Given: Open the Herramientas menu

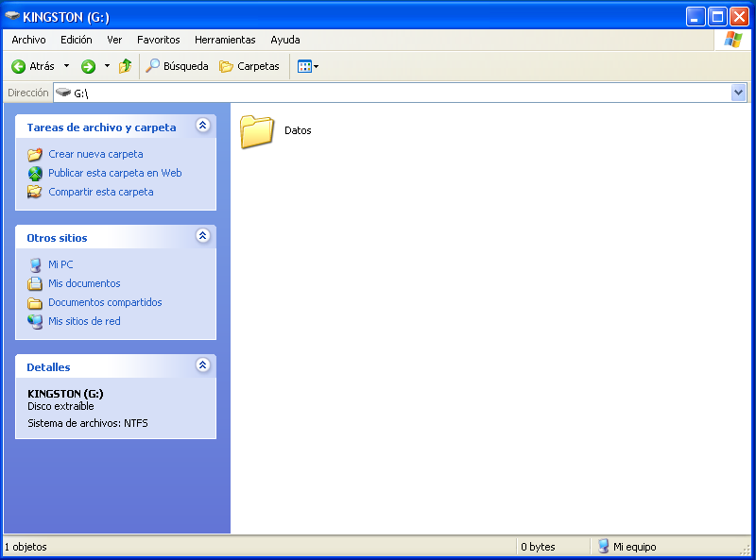Looking at the screenshot, I should pos(225,40).
